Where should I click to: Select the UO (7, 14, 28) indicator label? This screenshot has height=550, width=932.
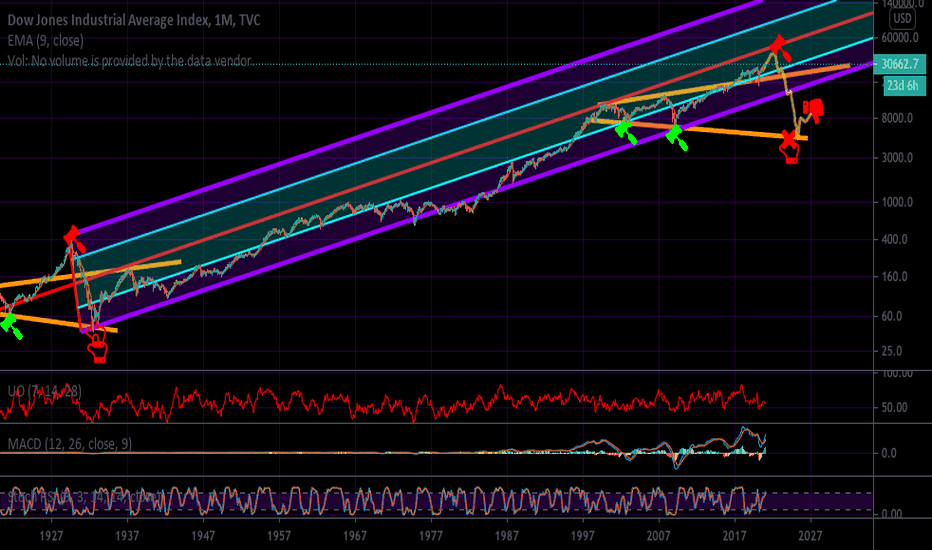(45, 391)
